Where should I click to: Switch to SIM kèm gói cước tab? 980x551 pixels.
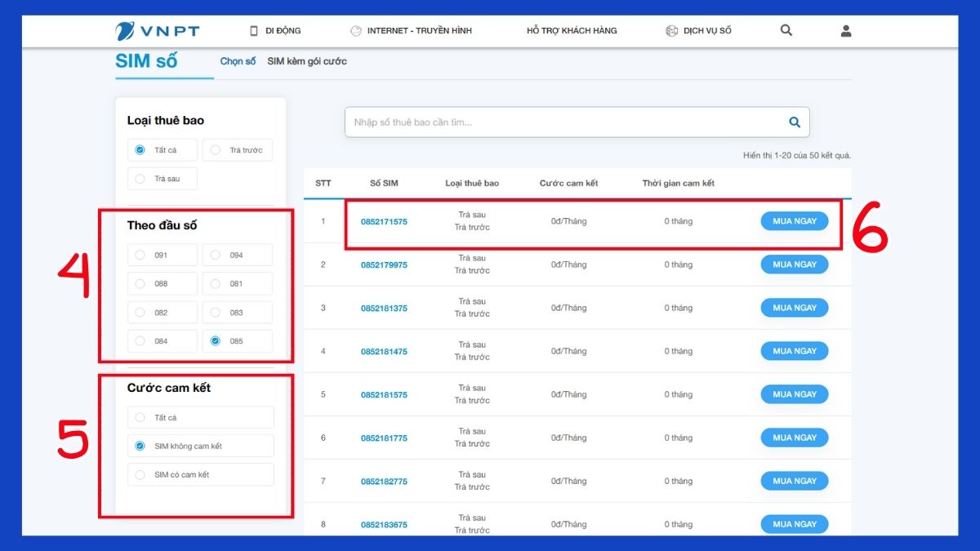[x=307, y=61]
